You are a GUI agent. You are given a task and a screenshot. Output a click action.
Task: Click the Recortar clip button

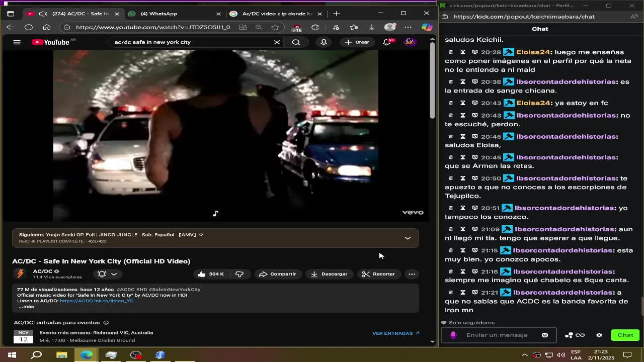[379, 274]
